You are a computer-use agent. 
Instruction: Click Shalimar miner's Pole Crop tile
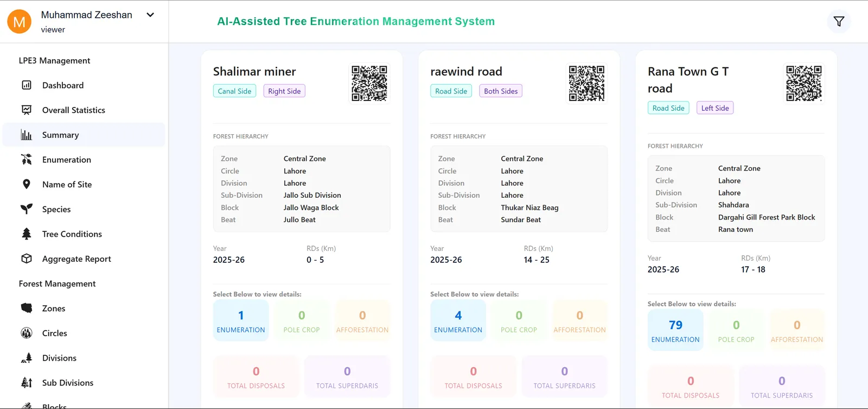coord(302,320)
